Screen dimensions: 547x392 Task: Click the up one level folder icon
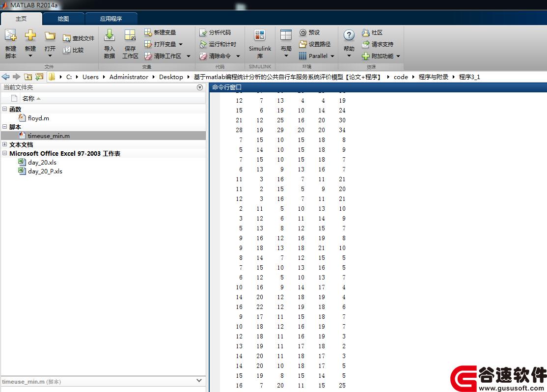pos(28,77)
